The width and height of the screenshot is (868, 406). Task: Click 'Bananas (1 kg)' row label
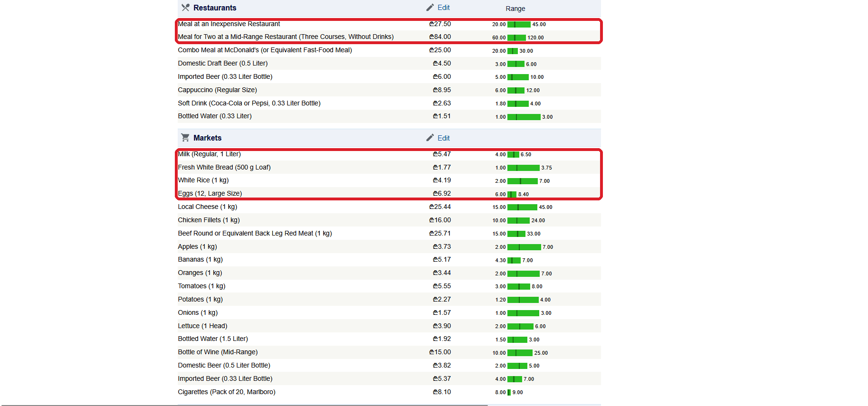200,259
